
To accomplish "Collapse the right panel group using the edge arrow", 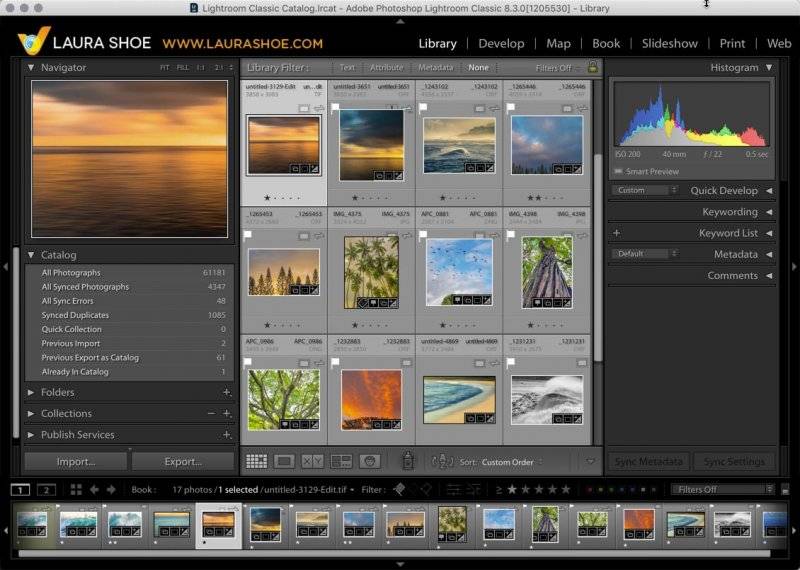I will tap(794, 266).
